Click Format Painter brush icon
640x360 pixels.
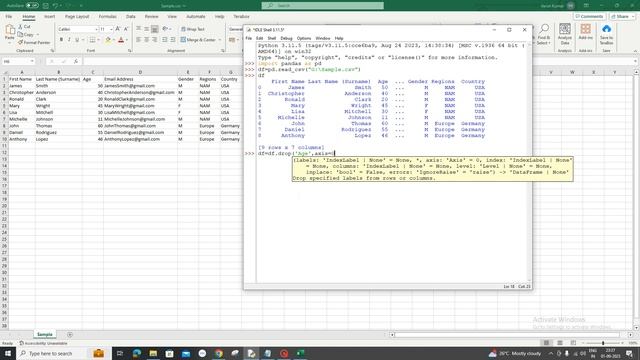(20, 42)
